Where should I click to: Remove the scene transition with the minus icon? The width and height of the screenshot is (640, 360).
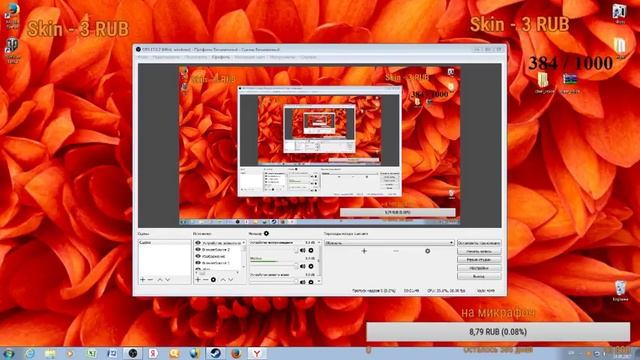tap(396, 251)
